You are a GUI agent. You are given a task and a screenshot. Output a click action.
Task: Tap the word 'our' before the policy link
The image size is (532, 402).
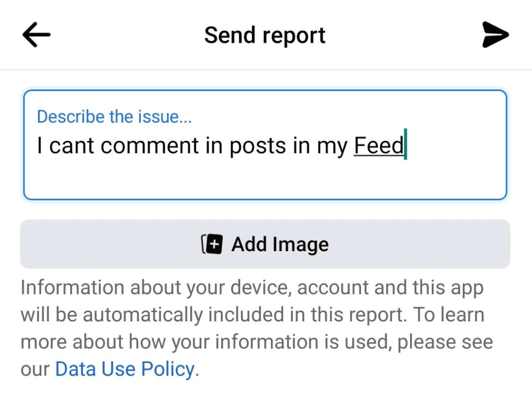pos(35,369)
